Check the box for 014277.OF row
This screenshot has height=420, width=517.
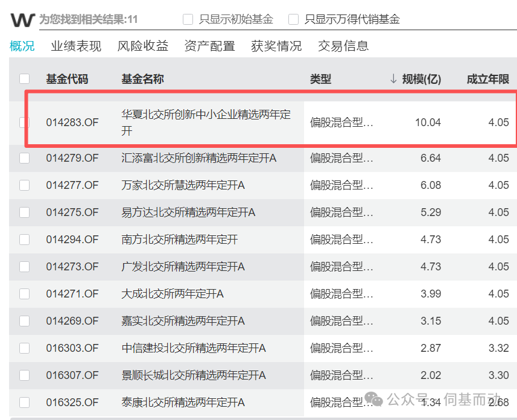[24, 185]
